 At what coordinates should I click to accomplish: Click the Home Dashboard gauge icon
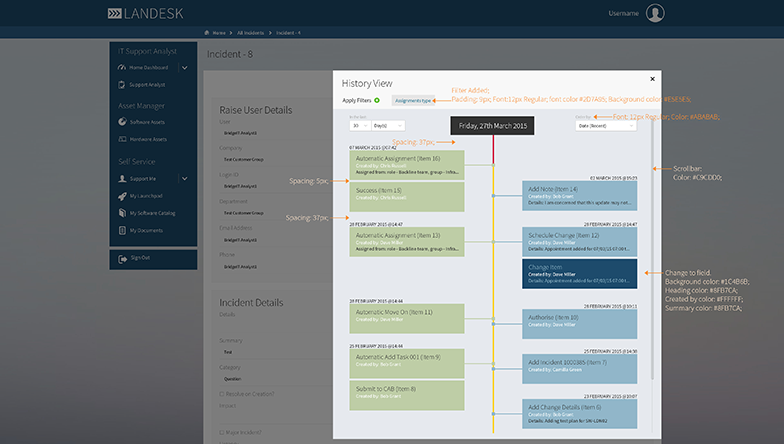click(x=123, y=67)
